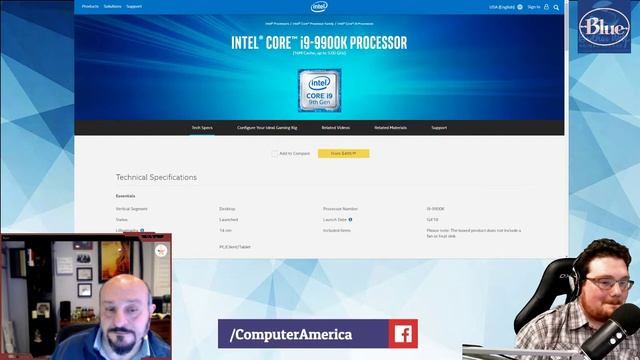This screenshot has width=640, height=360.
Task: Open the Solutions menu
Action: [112, 7]
